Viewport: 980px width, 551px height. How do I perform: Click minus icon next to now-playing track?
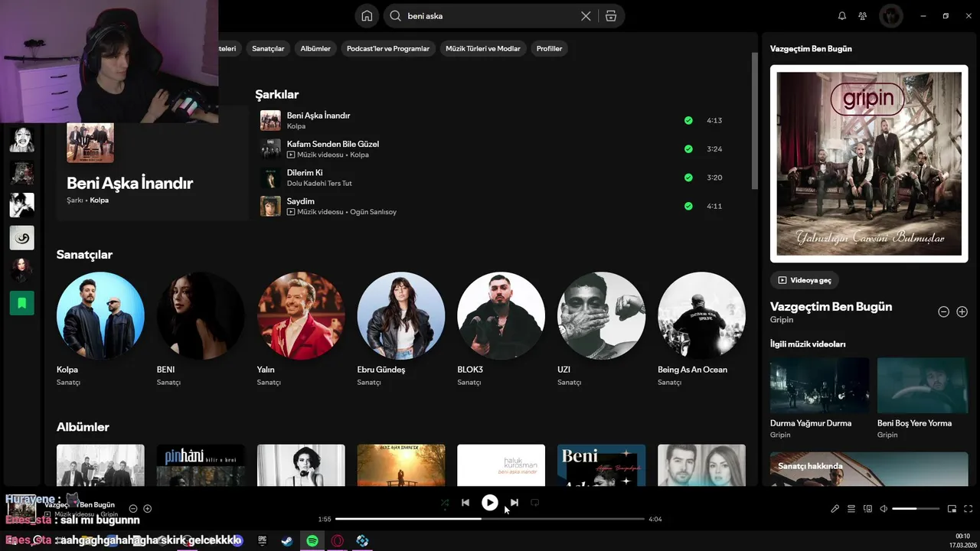pyautogui.click(x=133, y=509)
